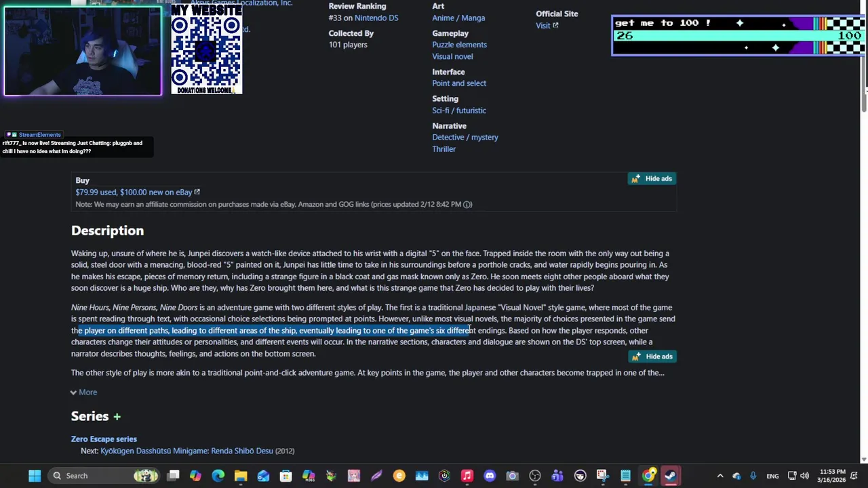
Task: Open the purple feather taskbar app
Action: tap(376, 476)
